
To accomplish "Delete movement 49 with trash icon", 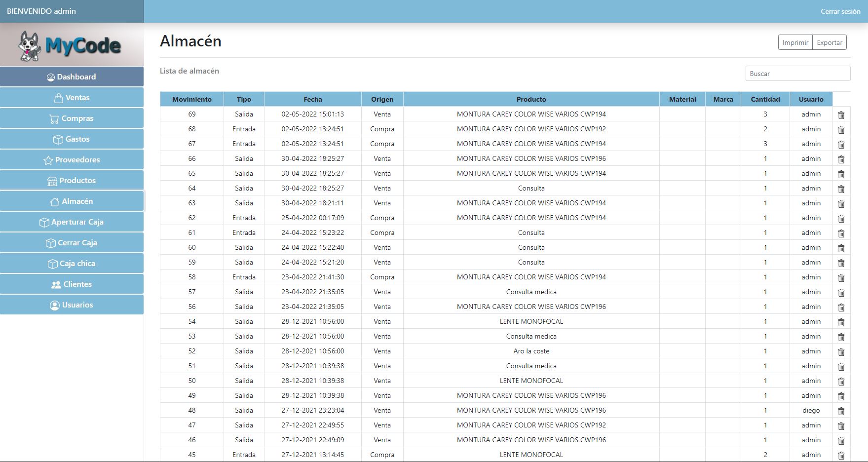I will tap(841, 396).
